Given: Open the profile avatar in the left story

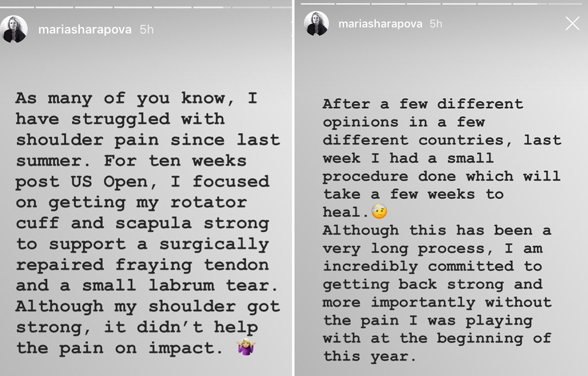Looking at the screenshot, I should 14,29.
